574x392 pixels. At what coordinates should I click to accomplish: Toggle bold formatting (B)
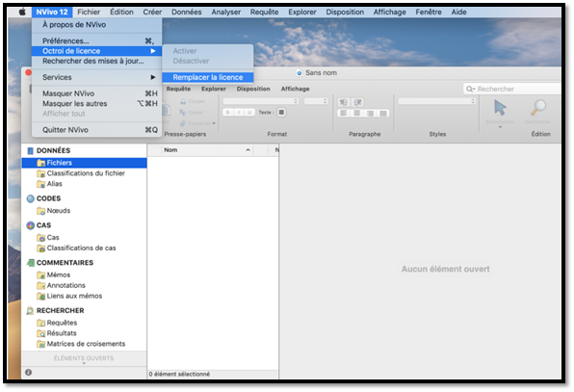[228, 113]
